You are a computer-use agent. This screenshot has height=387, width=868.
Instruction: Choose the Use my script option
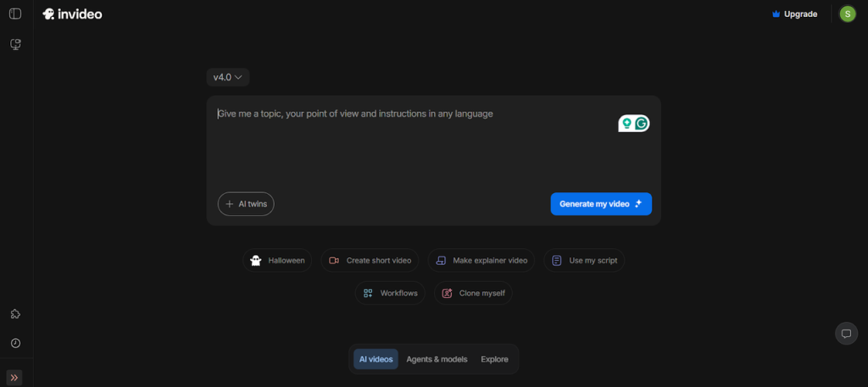583,260
